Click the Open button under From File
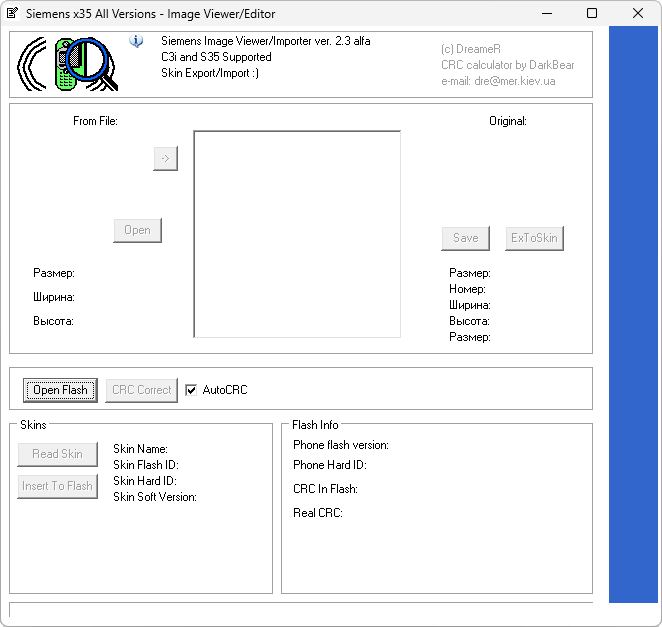Viewport: 662px width, 627px height. tap(138, 230)
